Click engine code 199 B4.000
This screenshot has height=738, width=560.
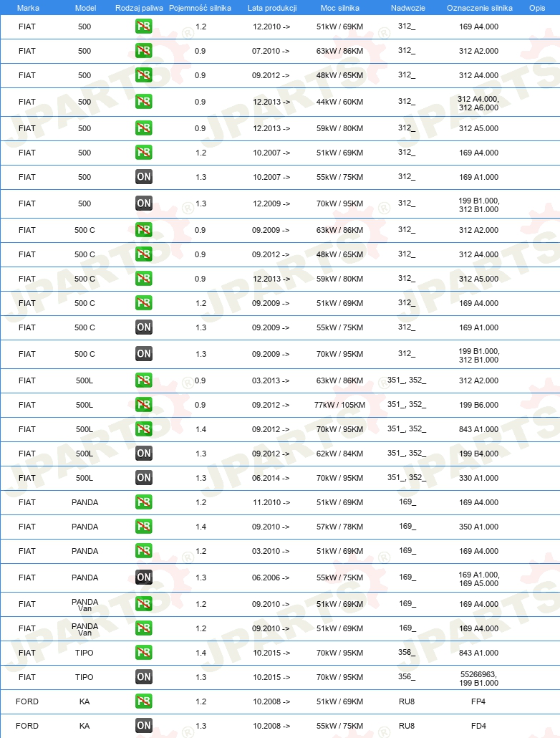click(478, 454)
